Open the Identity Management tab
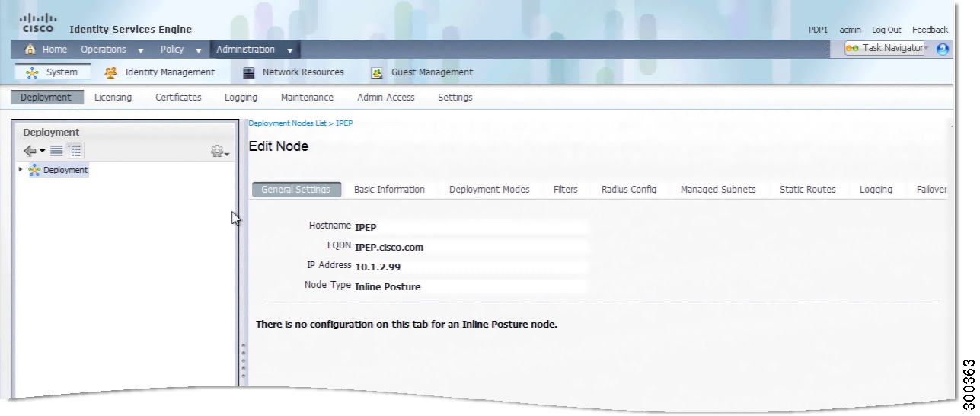This screenshot has width=980, height=416. 170,72
